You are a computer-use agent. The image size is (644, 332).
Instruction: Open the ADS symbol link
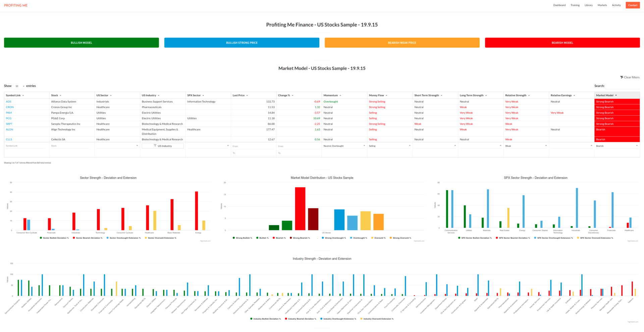point(9,102)
